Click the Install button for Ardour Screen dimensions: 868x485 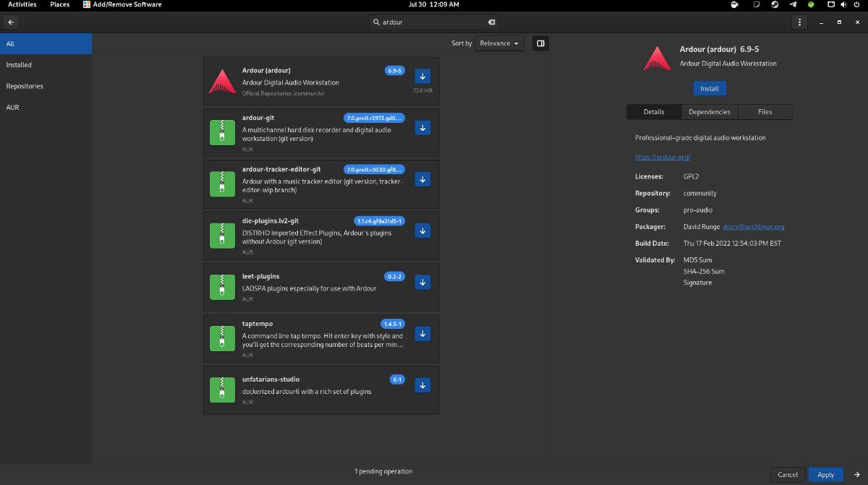(709, 87)
